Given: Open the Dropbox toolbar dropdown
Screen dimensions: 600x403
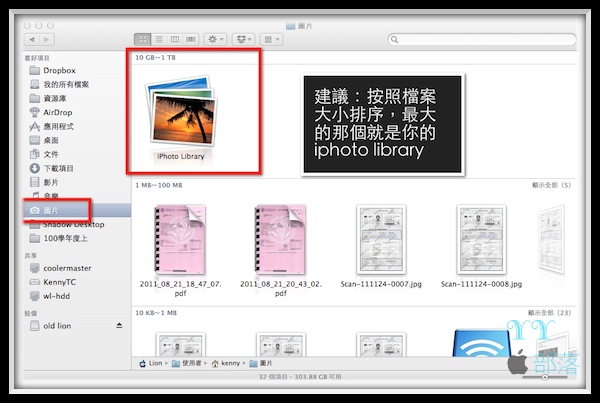Looking at the screenshot, I should pyautogui.click(x=243, y=39).
